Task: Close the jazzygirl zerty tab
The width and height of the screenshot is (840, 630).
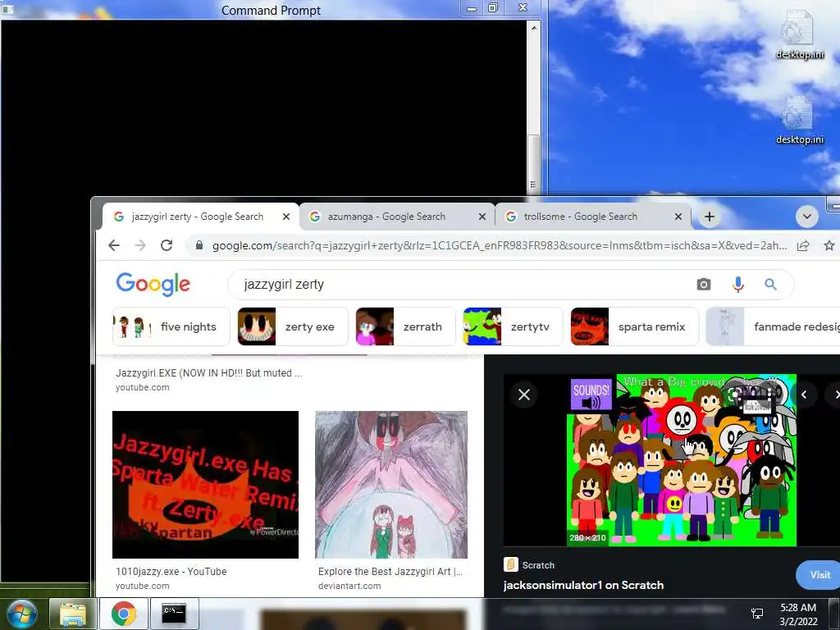Action: 286,217
